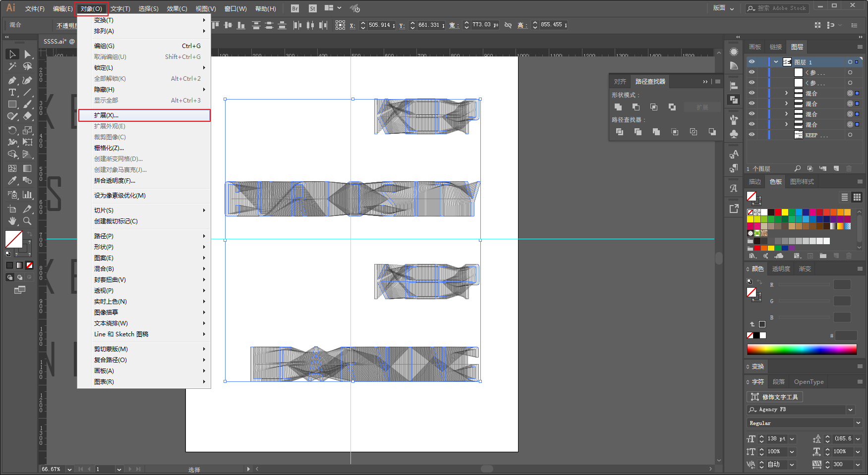868x475 pixels.
Task: Select the Hand tool
Action: [12, 221]
